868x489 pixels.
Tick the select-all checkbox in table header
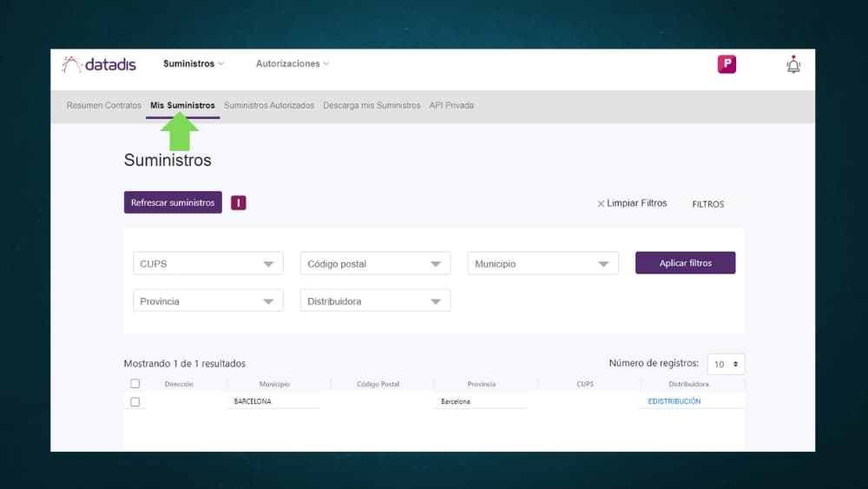[x=135, y=383]
